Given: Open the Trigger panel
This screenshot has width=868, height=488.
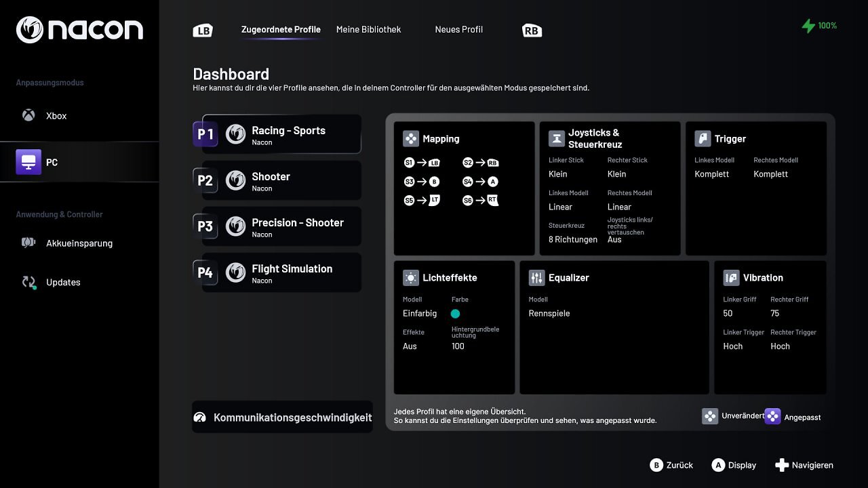Looking at the screenshot, I should 756,188.
